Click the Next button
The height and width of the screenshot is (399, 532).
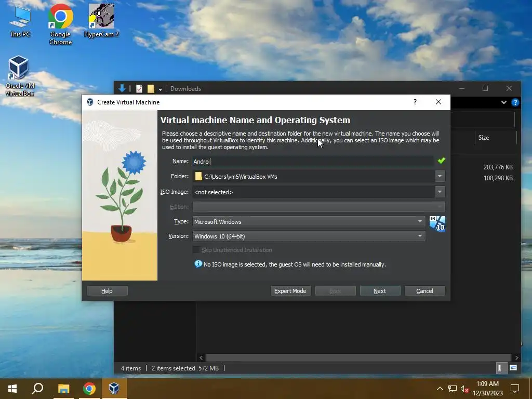tap(380, 291)
